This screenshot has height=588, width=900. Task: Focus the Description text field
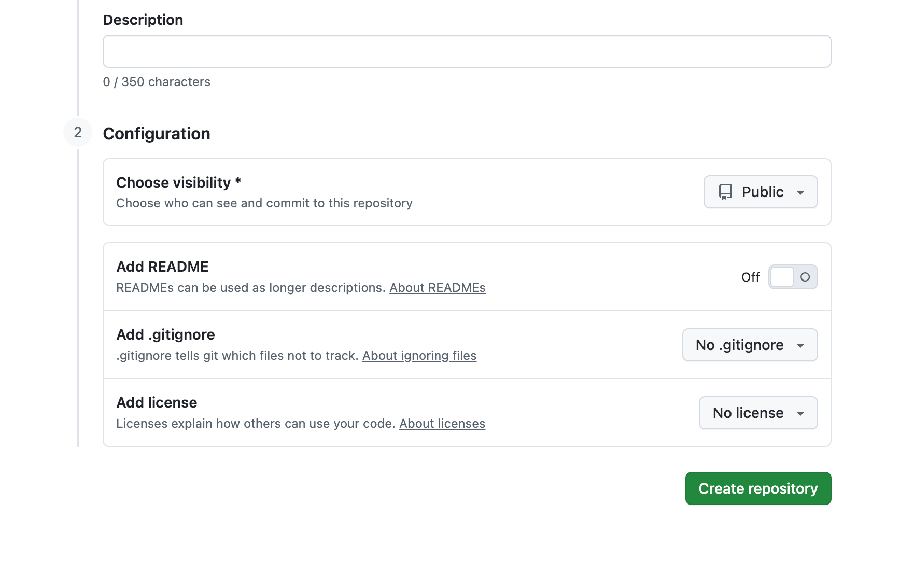(x=467, y=51)
